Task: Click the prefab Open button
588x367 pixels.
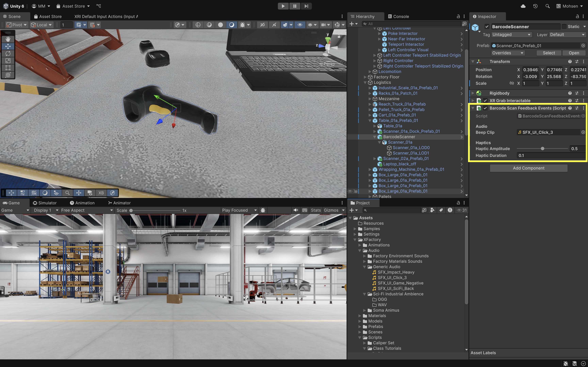Action: [574, 53]
